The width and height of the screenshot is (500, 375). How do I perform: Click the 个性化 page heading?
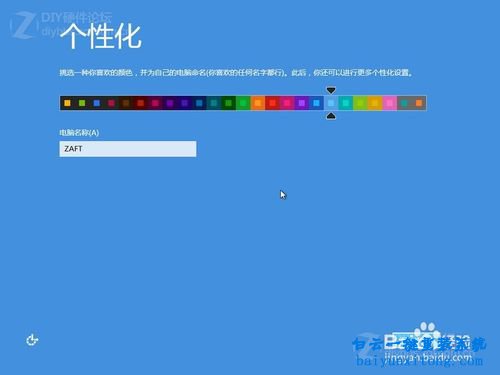(x=101, y=36)
